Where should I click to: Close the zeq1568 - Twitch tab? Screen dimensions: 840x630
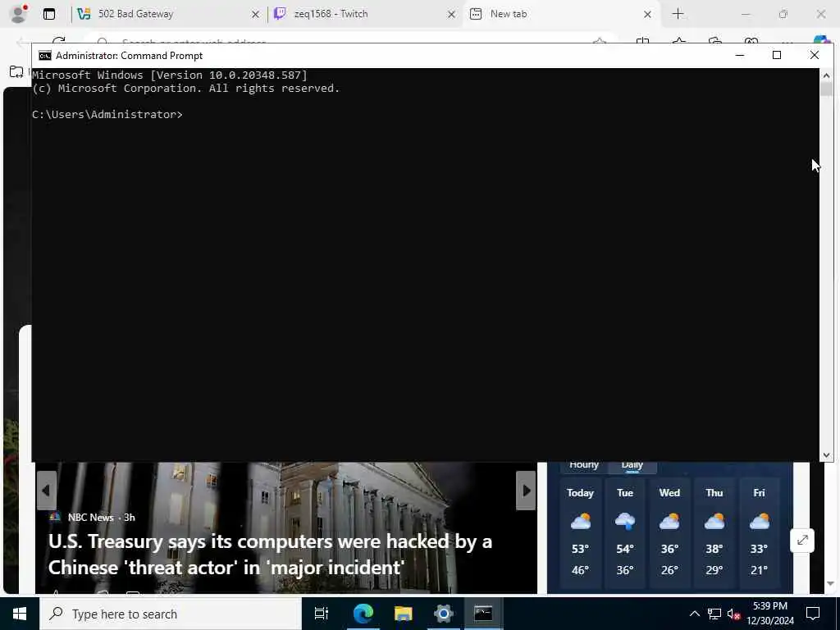(x=452, y=15)
